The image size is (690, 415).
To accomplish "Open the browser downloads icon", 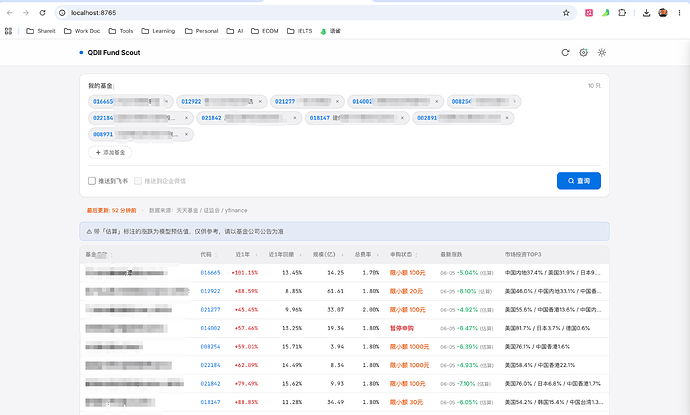I will pos(646,13).
